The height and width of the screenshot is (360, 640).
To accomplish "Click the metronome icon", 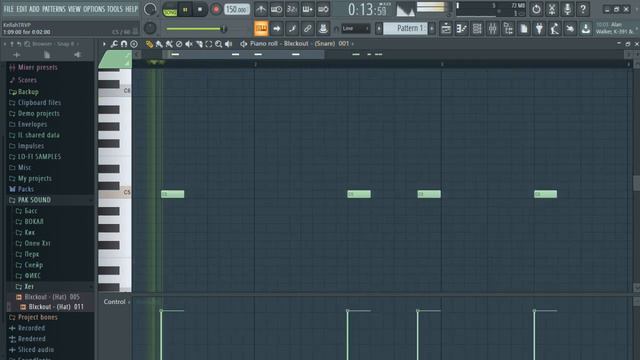I will click(261, 9).
